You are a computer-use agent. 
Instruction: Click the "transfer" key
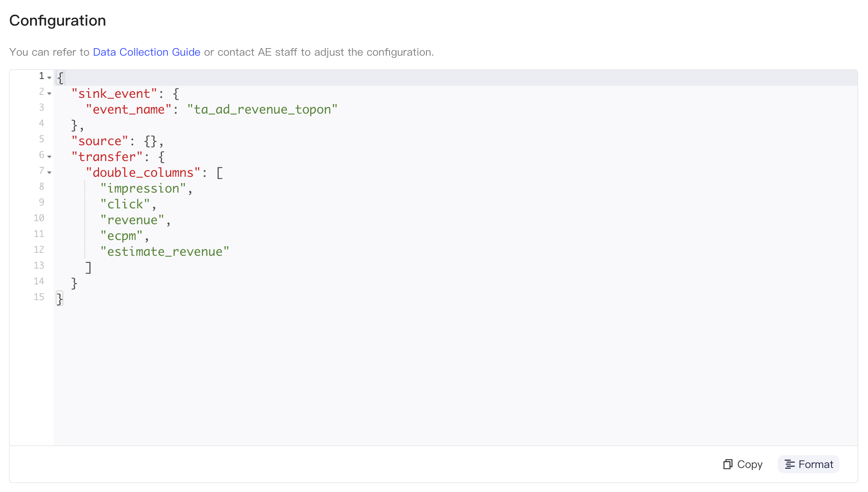[107, 157]
